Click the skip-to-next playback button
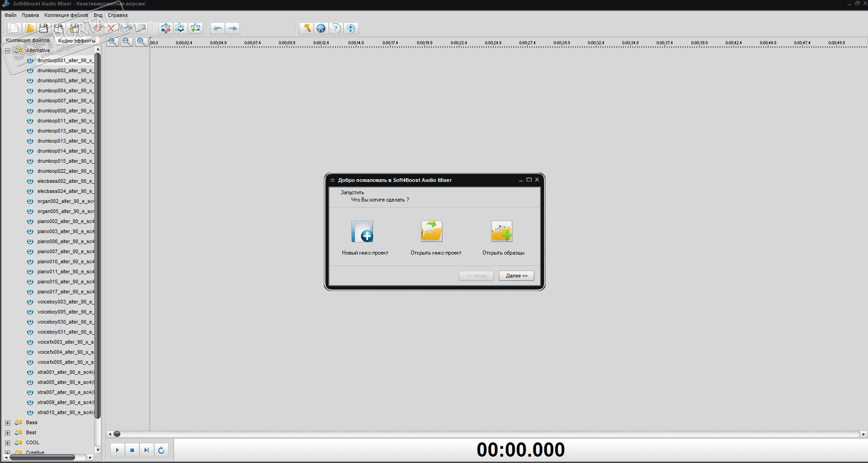 [x=146, y=450]
